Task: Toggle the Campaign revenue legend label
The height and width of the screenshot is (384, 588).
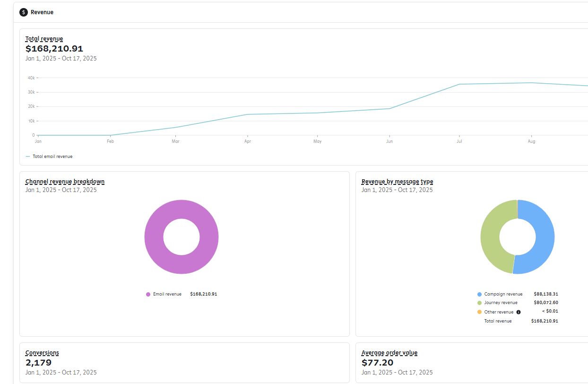Action: point(503,294)
